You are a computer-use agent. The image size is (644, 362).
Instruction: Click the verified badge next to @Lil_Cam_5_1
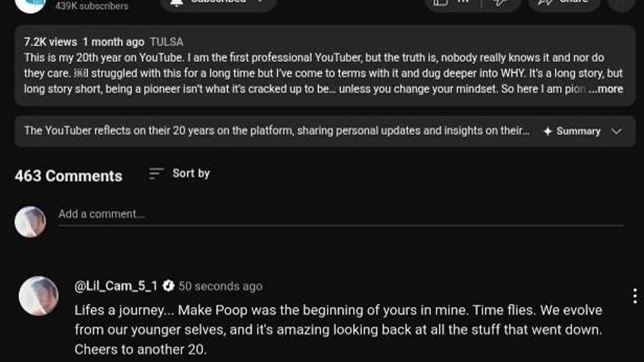point(169,286)
